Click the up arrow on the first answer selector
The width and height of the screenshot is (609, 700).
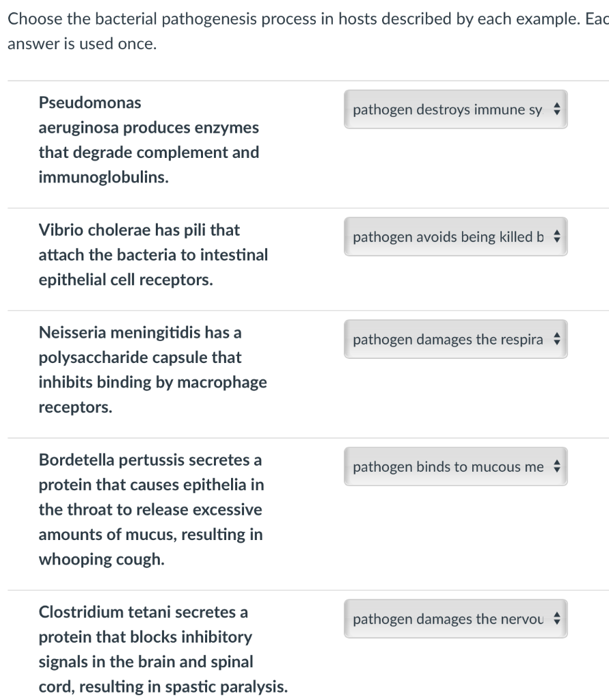point(558,106)
